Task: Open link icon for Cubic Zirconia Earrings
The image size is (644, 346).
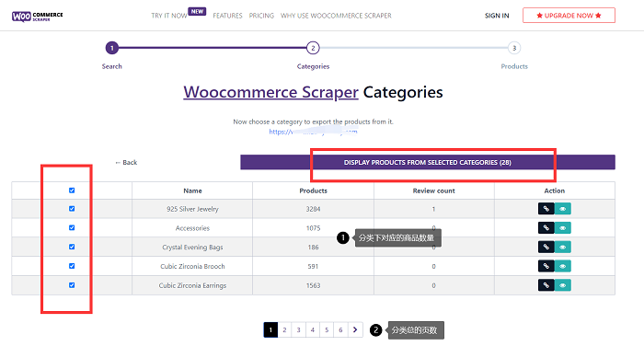Action: tap(546, 285)
